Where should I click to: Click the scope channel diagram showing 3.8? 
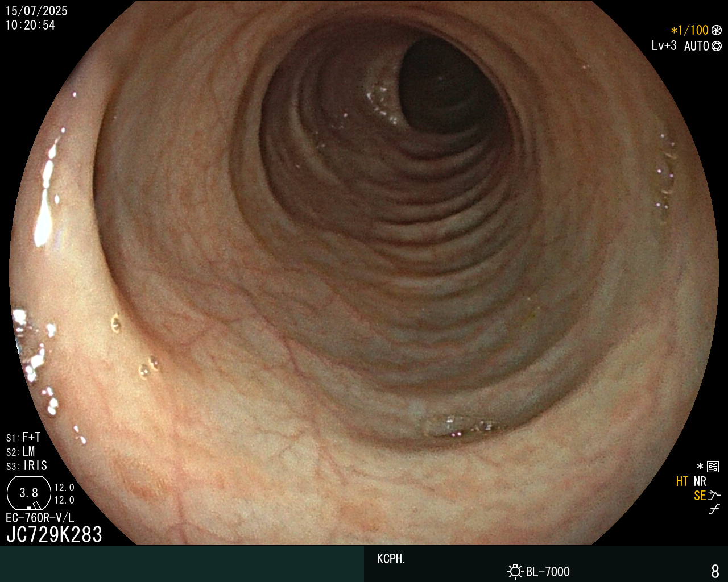29,493
